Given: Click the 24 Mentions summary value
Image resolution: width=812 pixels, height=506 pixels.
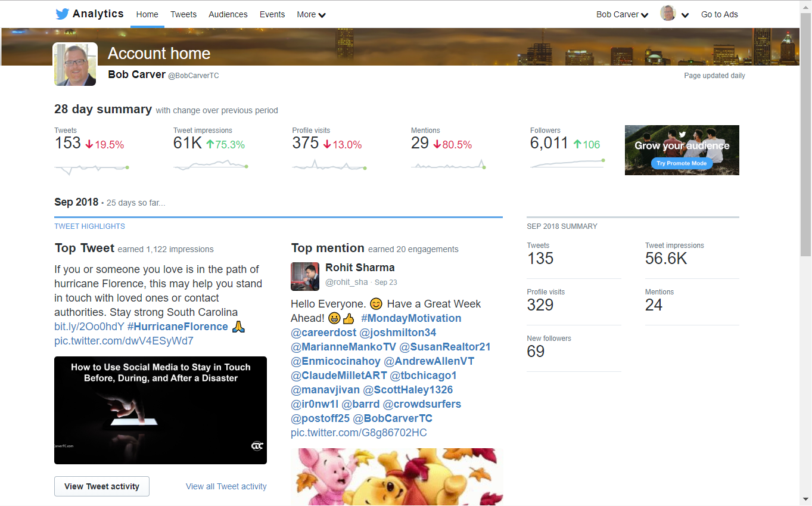Looking at the screenshot, I should [654, 305].
